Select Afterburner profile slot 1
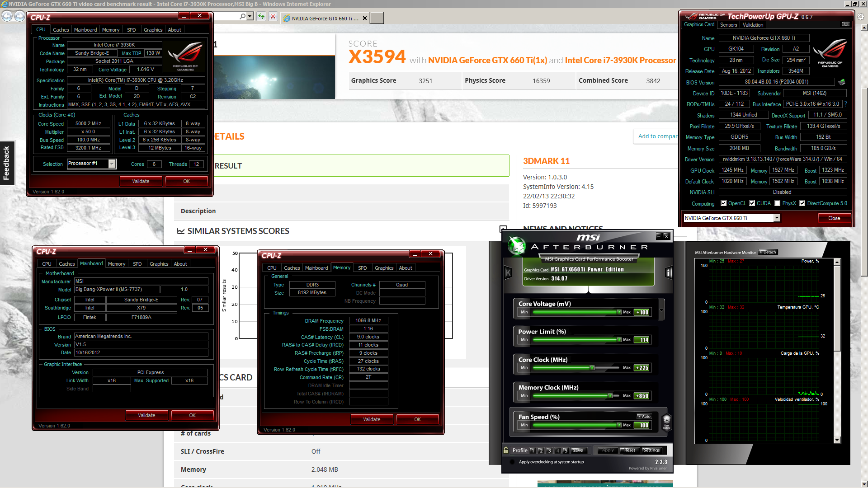868x488 pixels. coord(533,450)
